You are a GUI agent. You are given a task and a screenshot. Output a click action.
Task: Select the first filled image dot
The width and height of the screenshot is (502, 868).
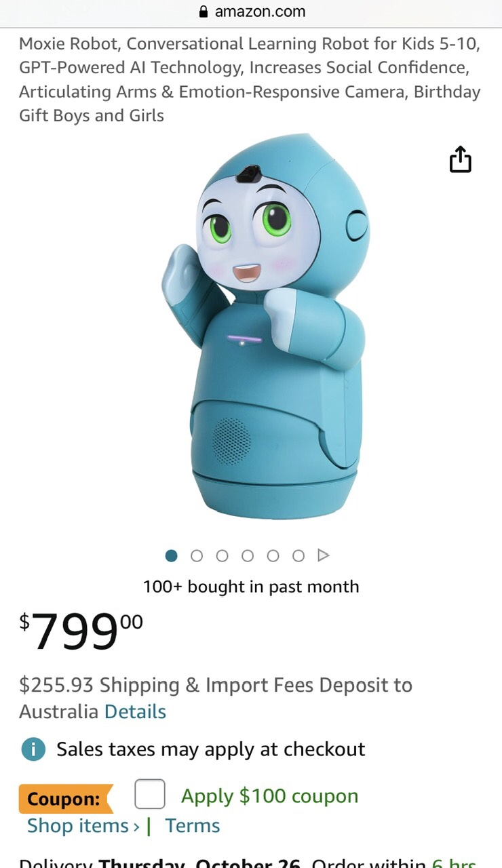[171, 556]
